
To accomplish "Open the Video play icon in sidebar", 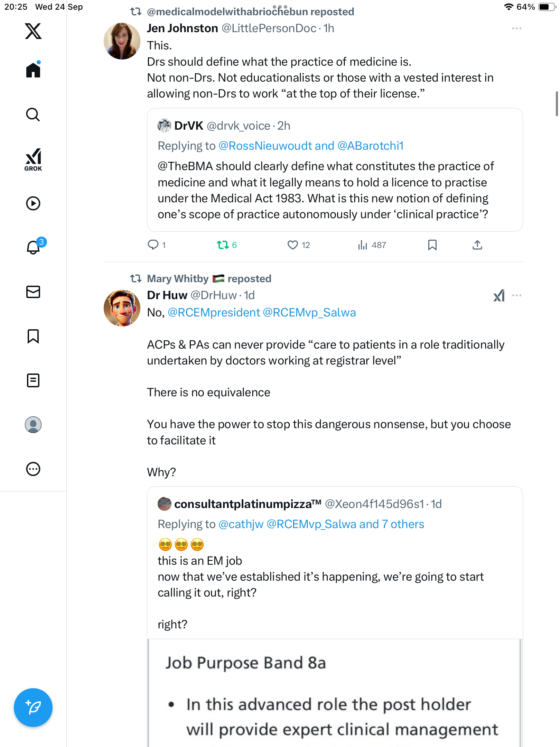I will [33, 203].
